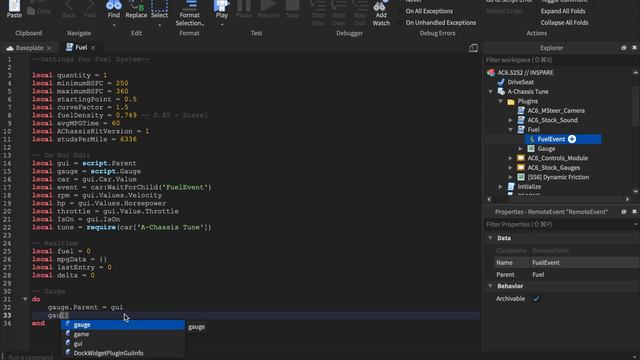
Task: Expand the [SS6] Dynamic Friction node
Action: 510,177
